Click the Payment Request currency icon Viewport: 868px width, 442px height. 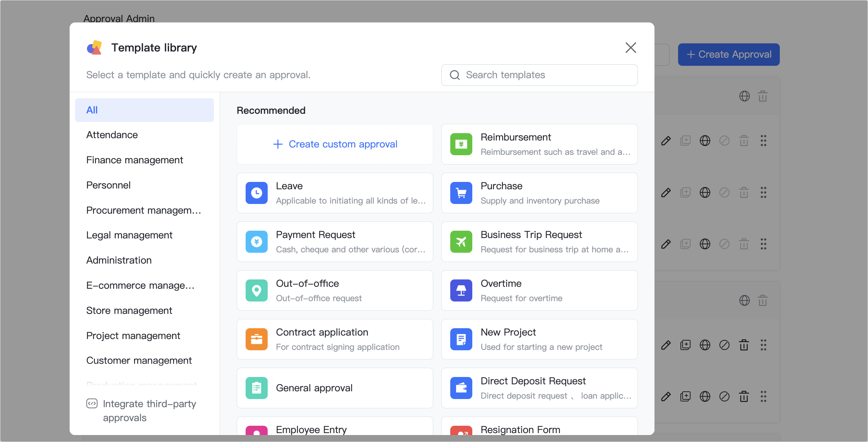[x=256, y=242]
